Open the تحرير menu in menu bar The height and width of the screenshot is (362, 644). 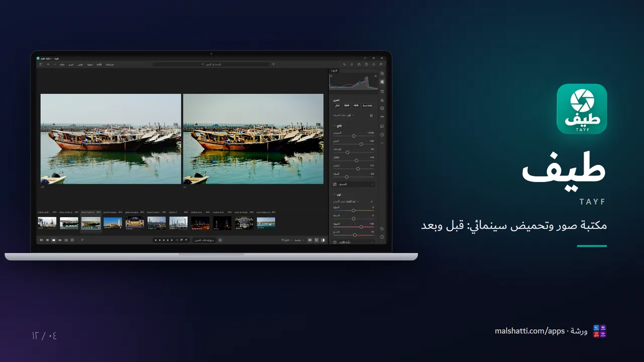coord(71,64)
